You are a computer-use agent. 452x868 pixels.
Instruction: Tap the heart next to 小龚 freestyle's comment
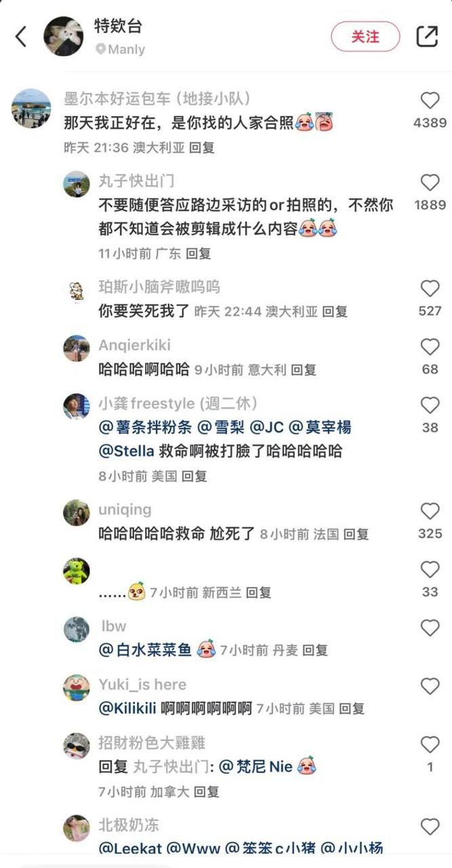430,405
